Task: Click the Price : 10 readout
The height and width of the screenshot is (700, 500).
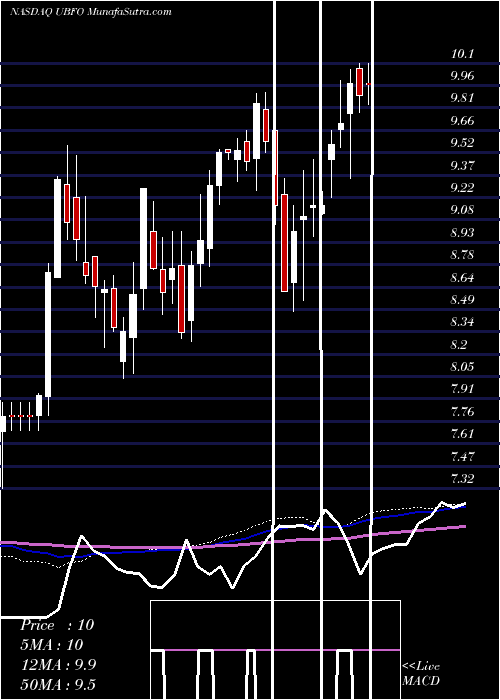Action: click(x=57, y=625)
